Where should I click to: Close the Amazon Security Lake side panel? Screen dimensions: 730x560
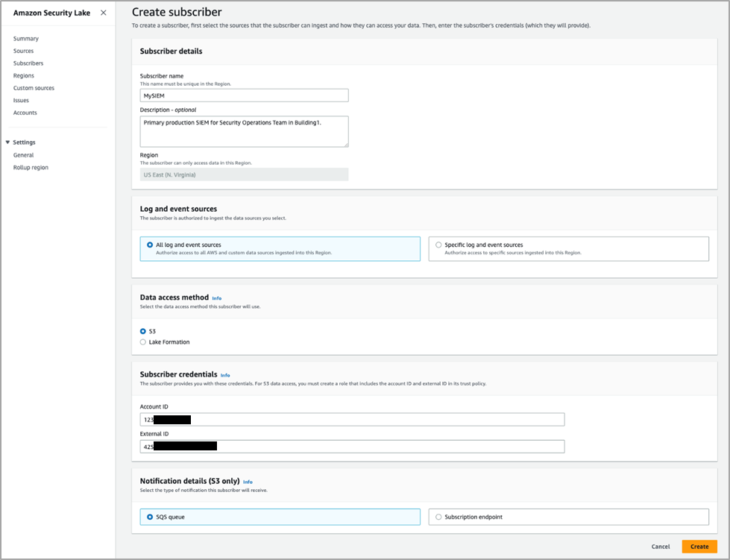tap(103, 13)
